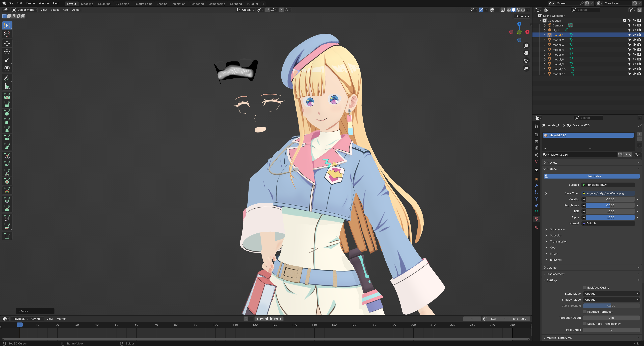The height and width of the screenshot is (346, 644).
Task: Click the Principled BSDF surface button
Action: coord(608,185)
